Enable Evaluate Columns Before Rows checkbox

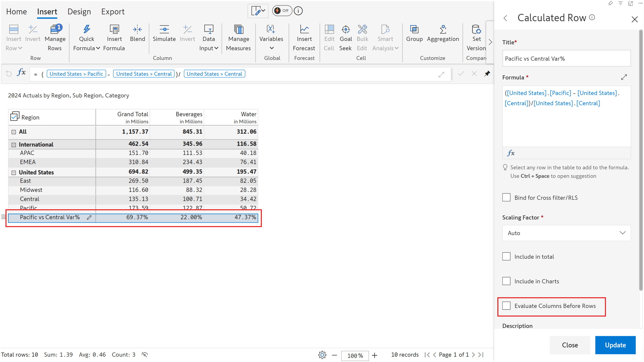pyautogui.click(x=506, y=306)
